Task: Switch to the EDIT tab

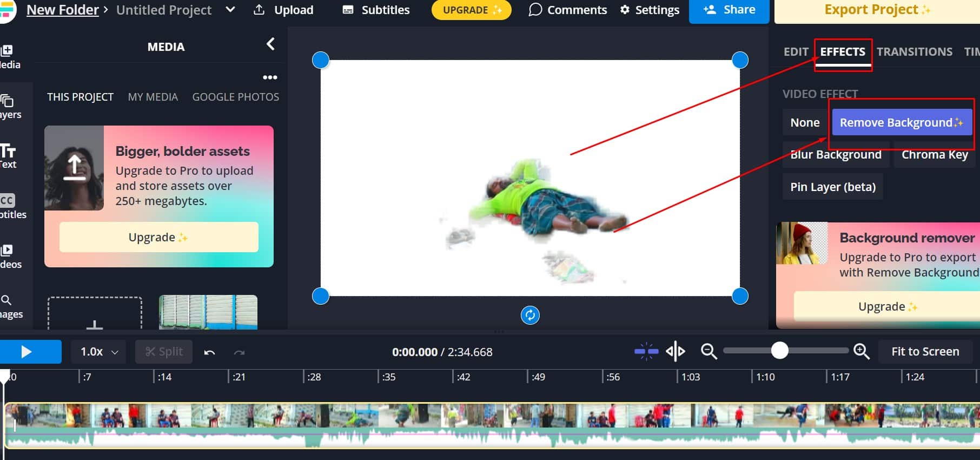Action: [x=796, y=52]
